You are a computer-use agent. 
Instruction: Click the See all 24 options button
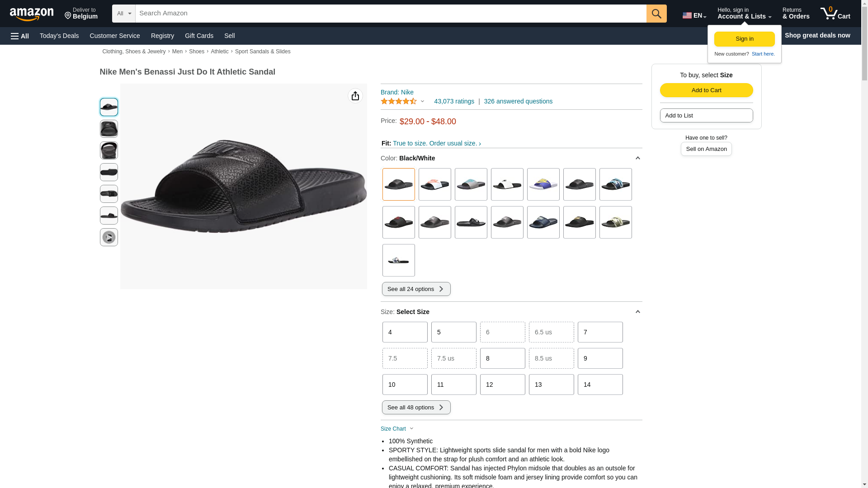416,289
